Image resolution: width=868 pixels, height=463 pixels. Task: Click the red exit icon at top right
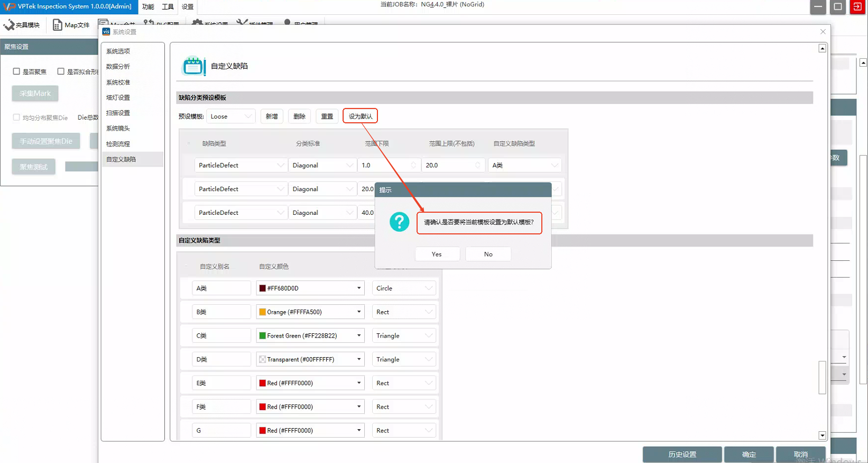click(x=857, y=7)
